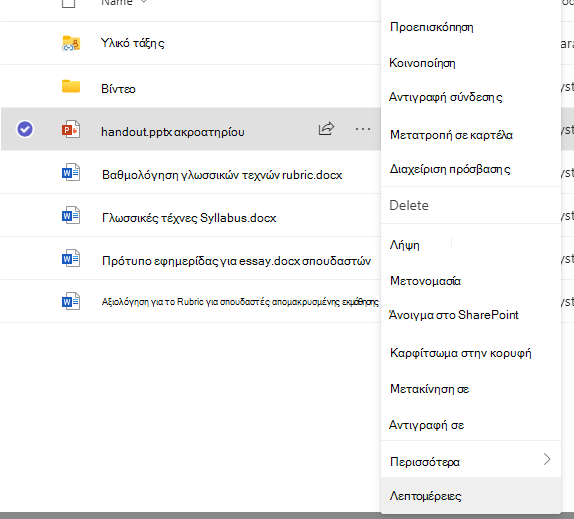Open Διαχείριση πρόσβασης from the menu
Viewport: 574px width, 519px height.
coord(450,169)
